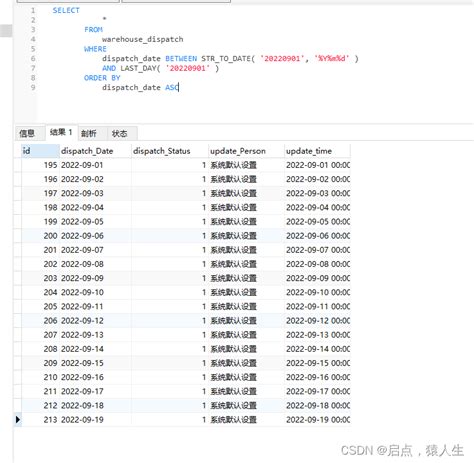Click the update_time column header
This screenshot has height=463, width=474.
(x=317, y=151)
